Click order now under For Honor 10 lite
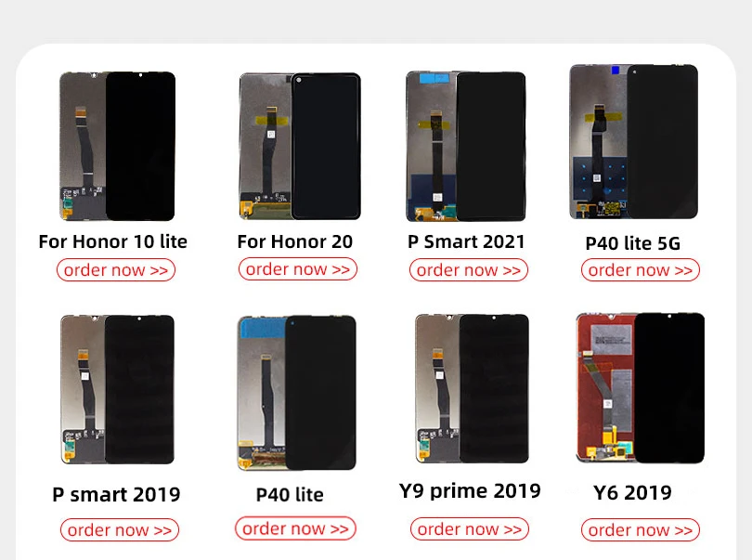The width and height of the screenshot is (752, 560). coord(116,270)
